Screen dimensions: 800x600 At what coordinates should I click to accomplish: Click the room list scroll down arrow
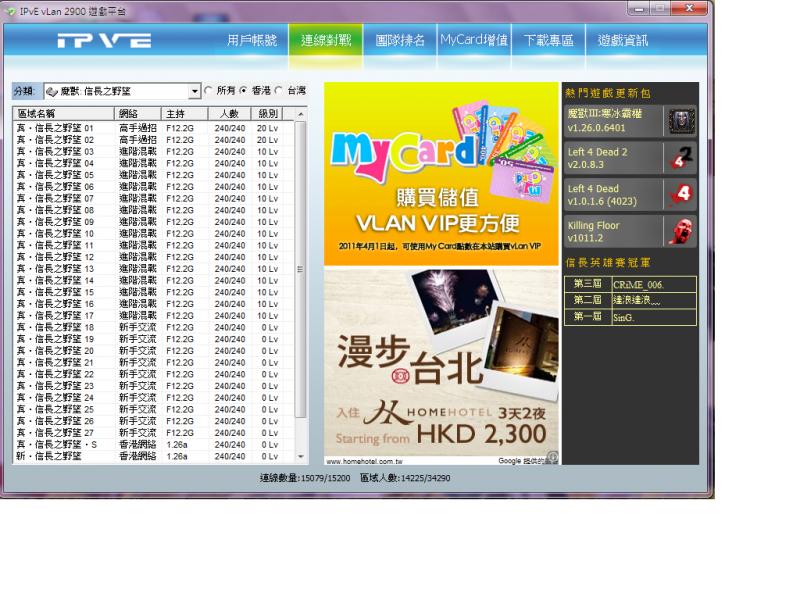click(x=301, y=457)
